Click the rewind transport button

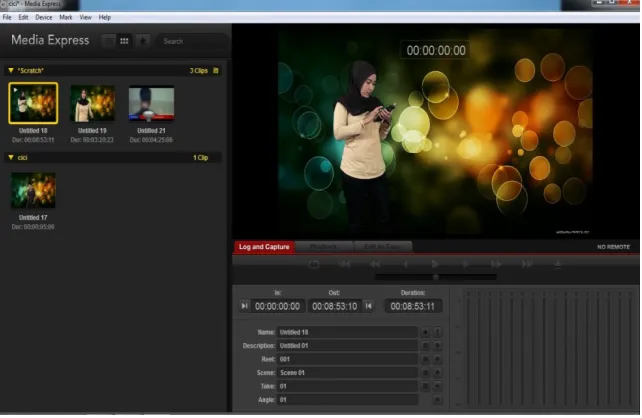[375, 265]
